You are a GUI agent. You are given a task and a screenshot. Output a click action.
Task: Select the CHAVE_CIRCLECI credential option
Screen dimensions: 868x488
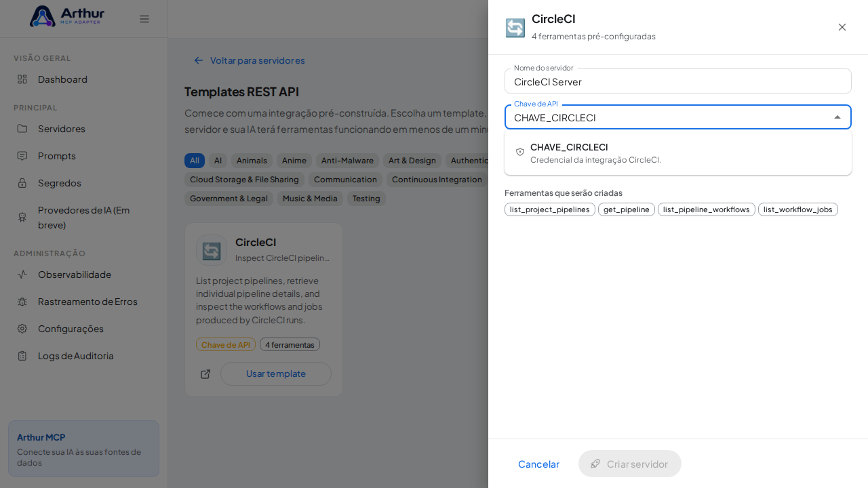coord(678,152)
